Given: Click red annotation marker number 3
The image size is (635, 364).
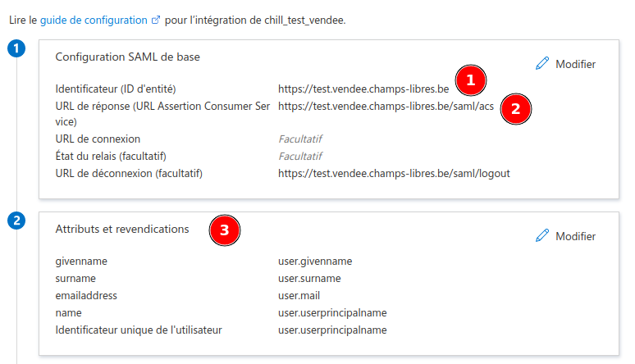Looking at the screenshot, I should (x=225, y=230).
